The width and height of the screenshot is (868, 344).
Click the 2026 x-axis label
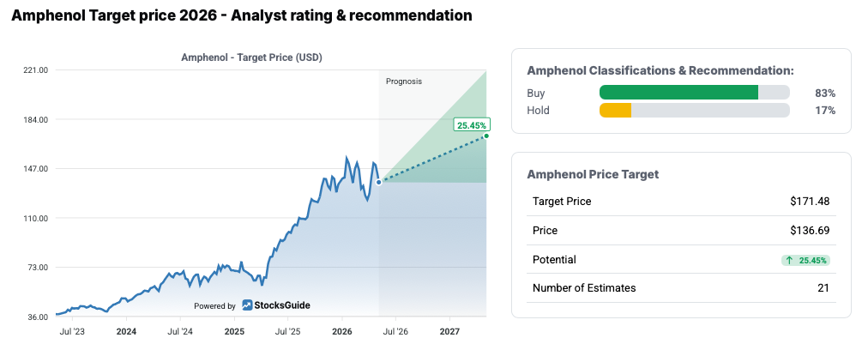341,332
